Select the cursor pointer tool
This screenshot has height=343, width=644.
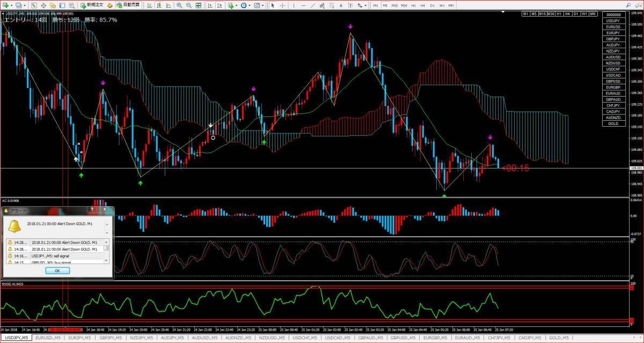(x=273, y=5)
